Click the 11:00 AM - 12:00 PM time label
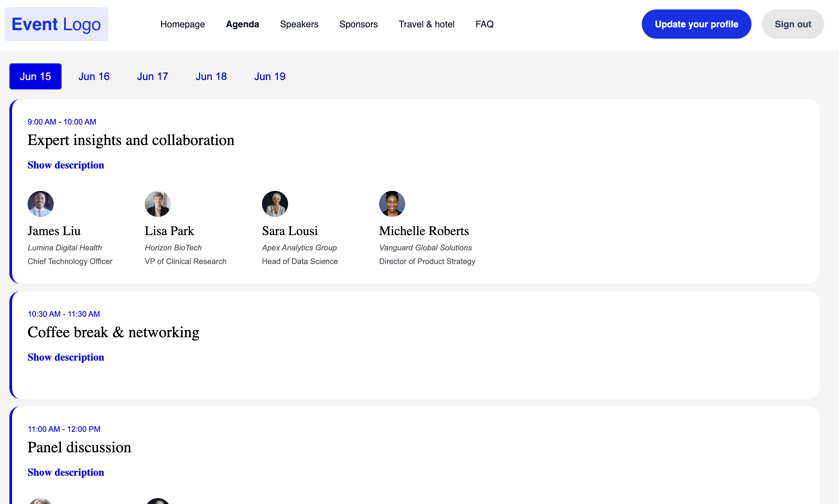 coord(64,429)
